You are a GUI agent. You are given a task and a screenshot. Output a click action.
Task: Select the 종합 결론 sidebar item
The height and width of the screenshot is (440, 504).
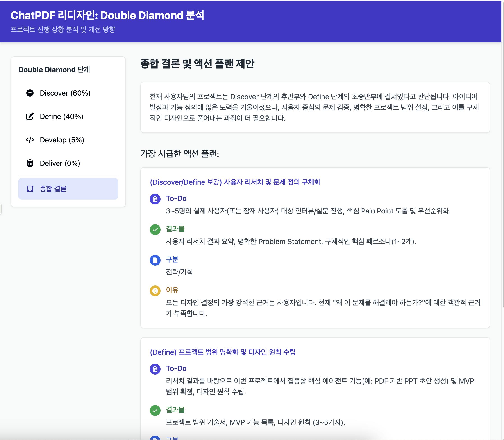click(x=68, y=189)
